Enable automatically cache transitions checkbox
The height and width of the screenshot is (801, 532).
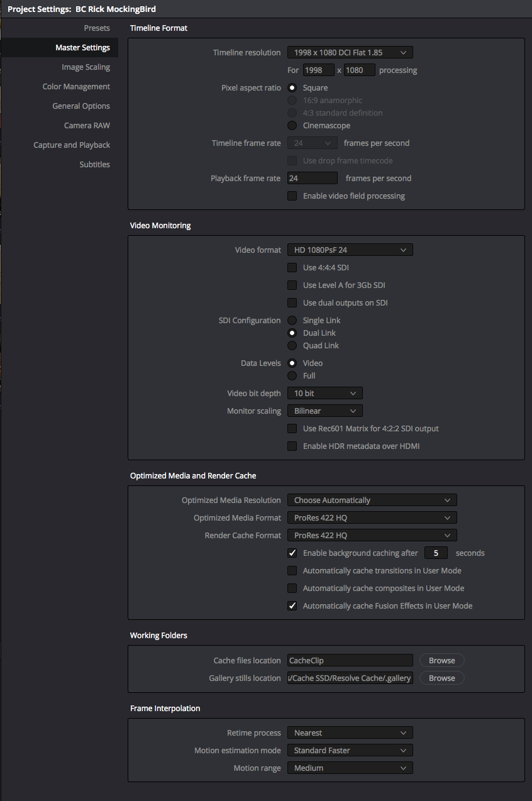[x=292, y=571]
